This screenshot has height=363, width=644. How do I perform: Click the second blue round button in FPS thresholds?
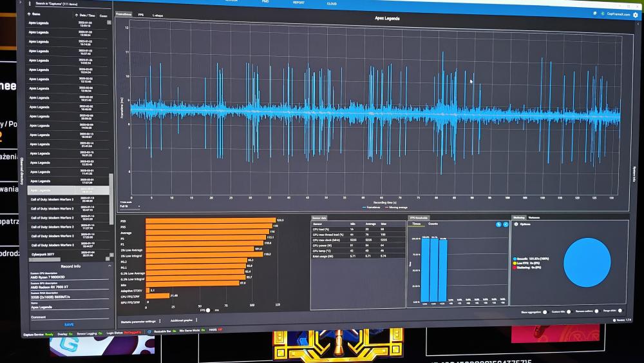click(505, 224)
